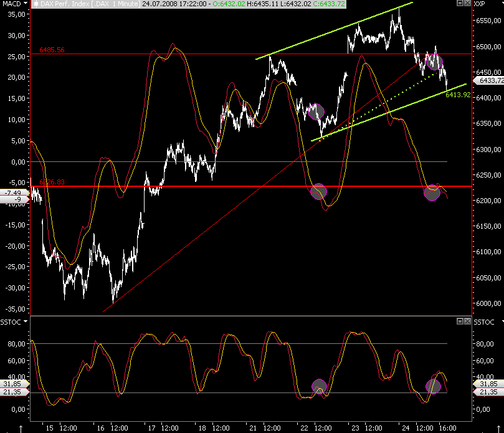Screen dimensions: 504x433
Task: Click the low value L:6432.02 in the header
Action: 296,4
